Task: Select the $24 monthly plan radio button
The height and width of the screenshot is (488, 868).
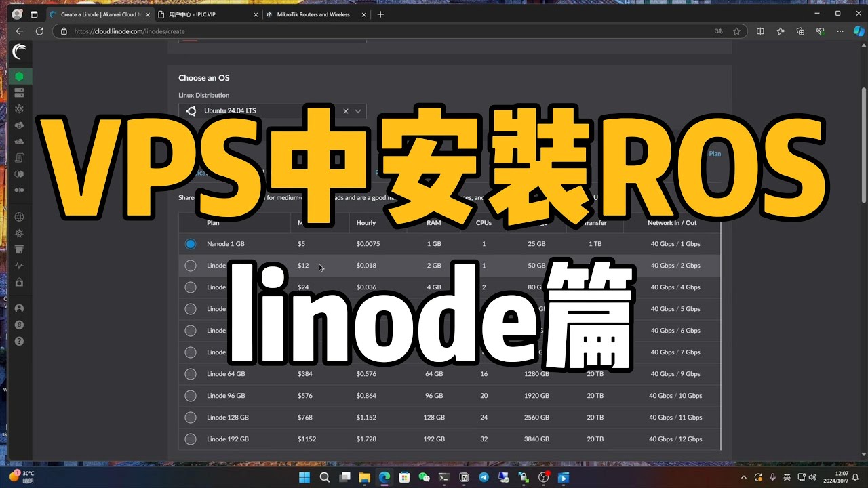Action: pos(191,287)
